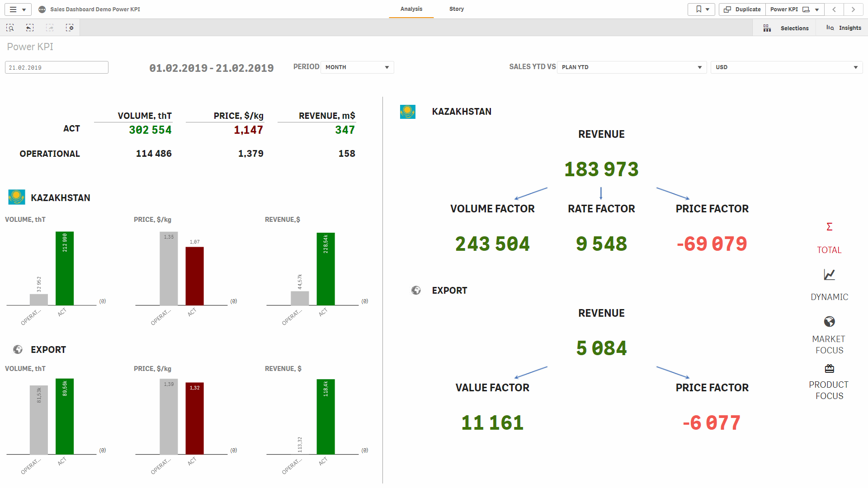Viewport: 868px width, 488px height.
Task: Clear all selections icon
Action: [x=70, y=28]
